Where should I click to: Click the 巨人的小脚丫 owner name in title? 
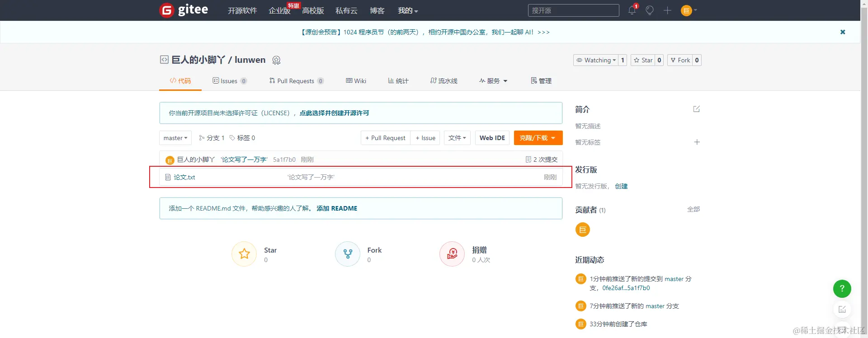point(198,60)
